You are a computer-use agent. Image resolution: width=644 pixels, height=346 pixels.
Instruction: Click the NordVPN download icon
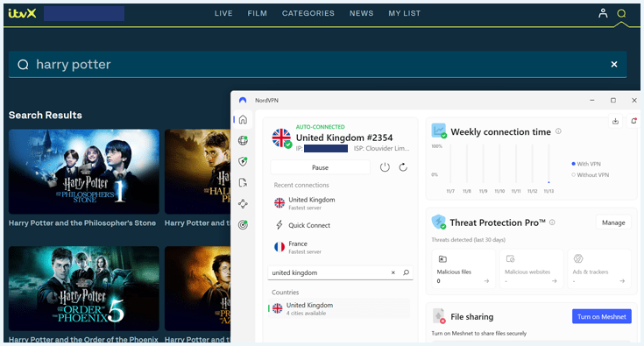coord(615,121)
